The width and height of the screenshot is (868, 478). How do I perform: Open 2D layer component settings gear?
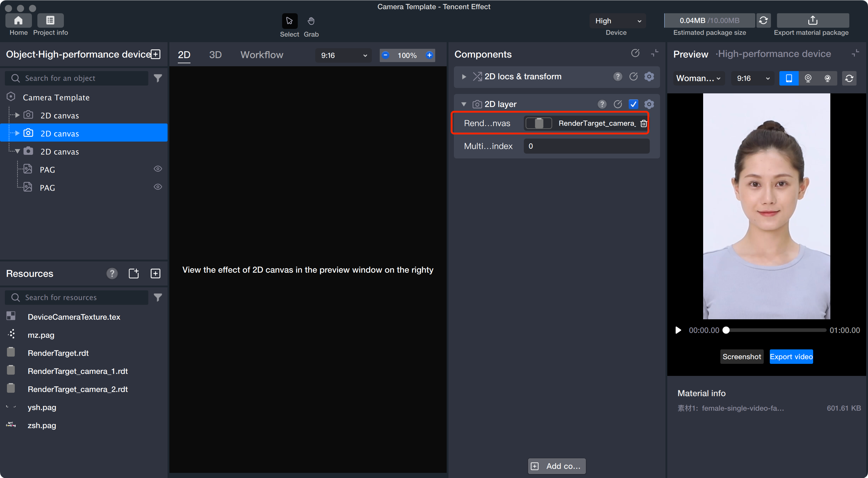[x=649, y=104]
